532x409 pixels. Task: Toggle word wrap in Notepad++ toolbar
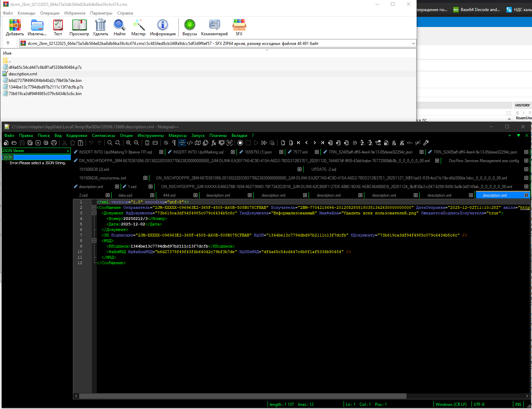[166, 143]
